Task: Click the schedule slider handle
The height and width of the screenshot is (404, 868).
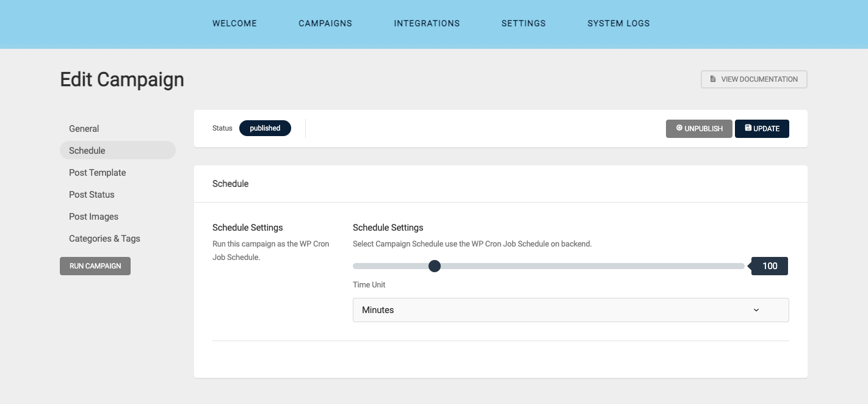Action: (x=435, y=266)
